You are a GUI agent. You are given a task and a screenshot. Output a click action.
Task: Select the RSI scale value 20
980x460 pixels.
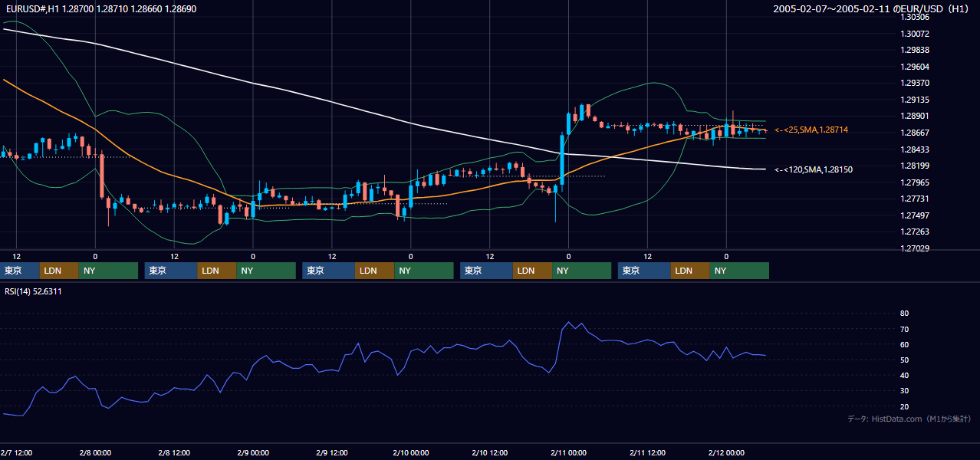click(x=905, y=406)
